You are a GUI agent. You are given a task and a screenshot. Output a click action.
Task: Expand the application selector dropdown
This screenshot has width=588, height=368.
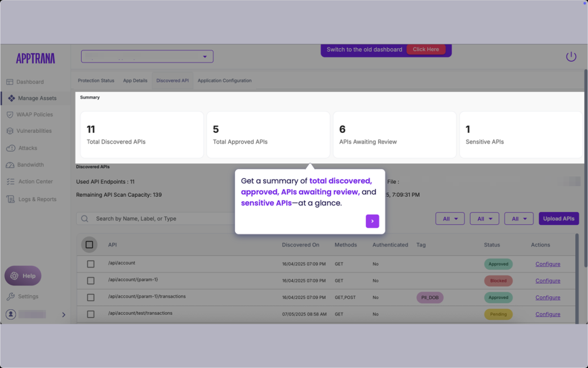[x=205, y=56]
